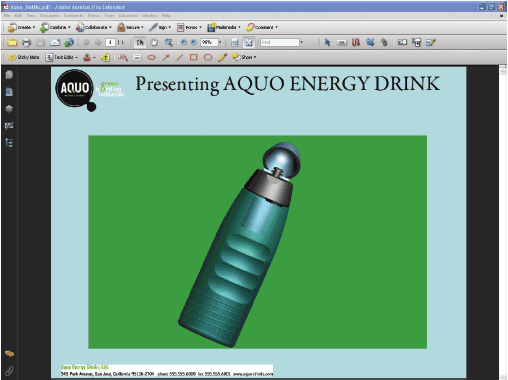Image resolution: width=508 pixels, height=380 pixels.
Task: Select the Hand tool in toolbar
Action: coord(154,42)
